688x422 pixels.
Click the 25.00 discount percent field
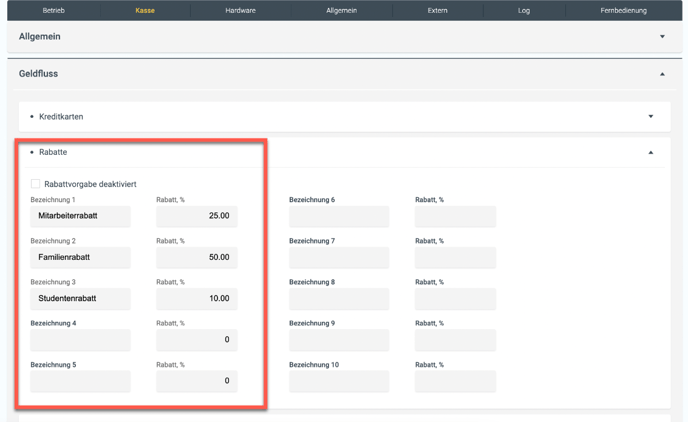[x=197, y=216]
